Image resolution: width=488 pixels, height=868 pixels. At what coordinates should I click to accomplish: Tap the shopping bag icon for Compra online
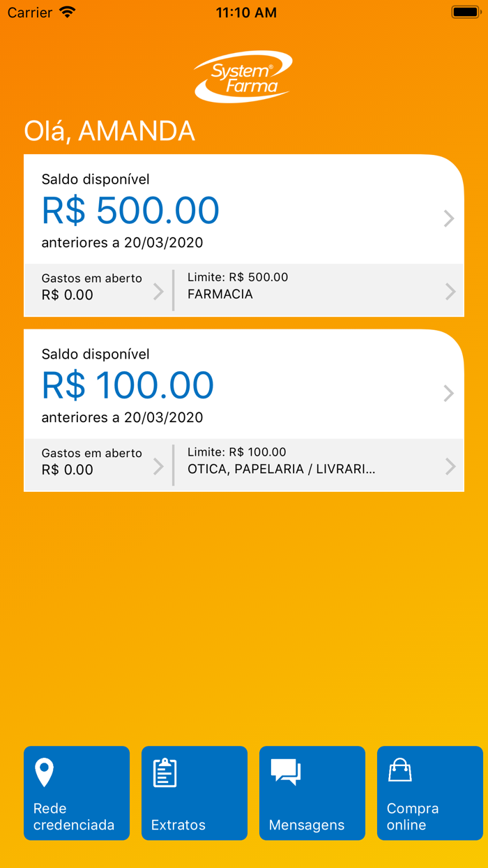pyautogui.click(x=399, y=772)
